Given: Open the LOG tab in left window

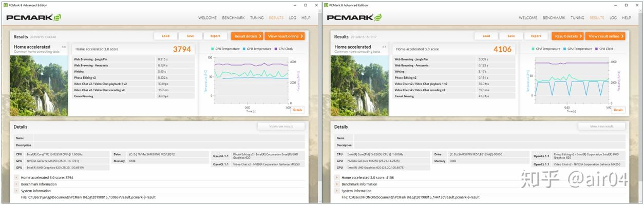Looking at the screenshot, I should coord(292,18).
